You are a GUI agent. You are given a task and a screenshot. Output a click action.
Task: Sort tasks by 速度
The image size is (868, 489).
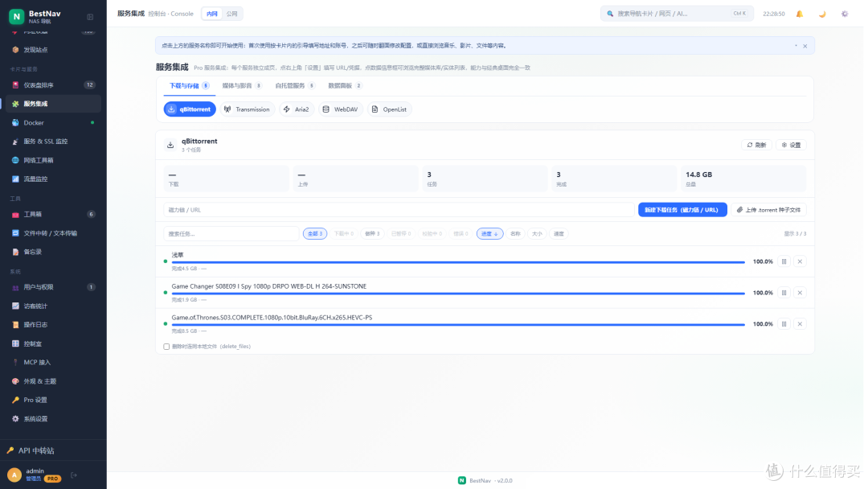coord(559,234)
